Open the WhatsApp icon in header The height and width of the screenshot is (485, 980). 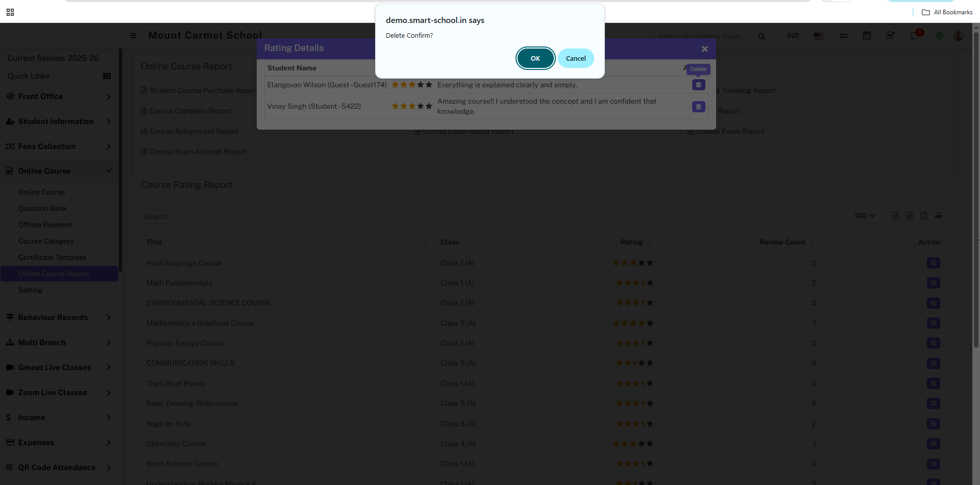point(939,36)
